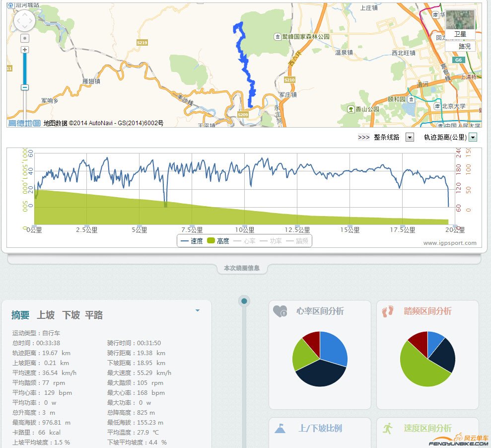Open the 轨迹距离(公里) dropdown
Image resolution: width=491 pixels, height=448 pixels.
(x=472, y=137)
